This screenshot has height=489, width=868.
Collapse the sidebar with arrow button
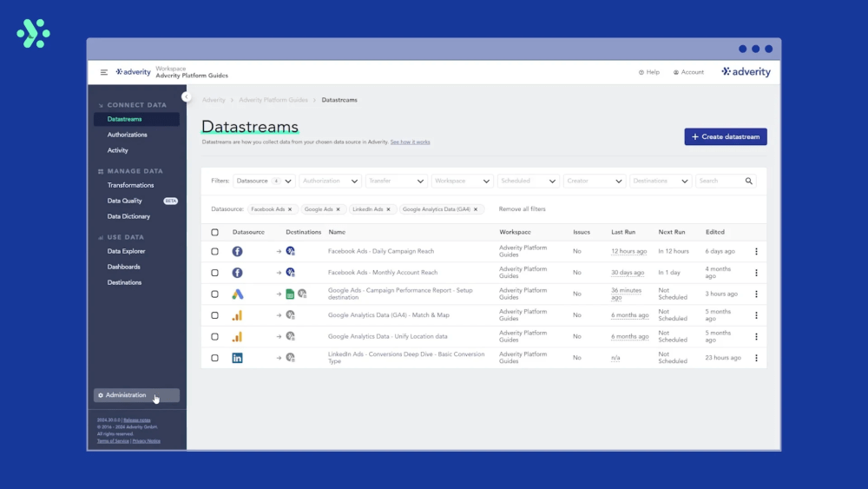(x=186, y=97)
